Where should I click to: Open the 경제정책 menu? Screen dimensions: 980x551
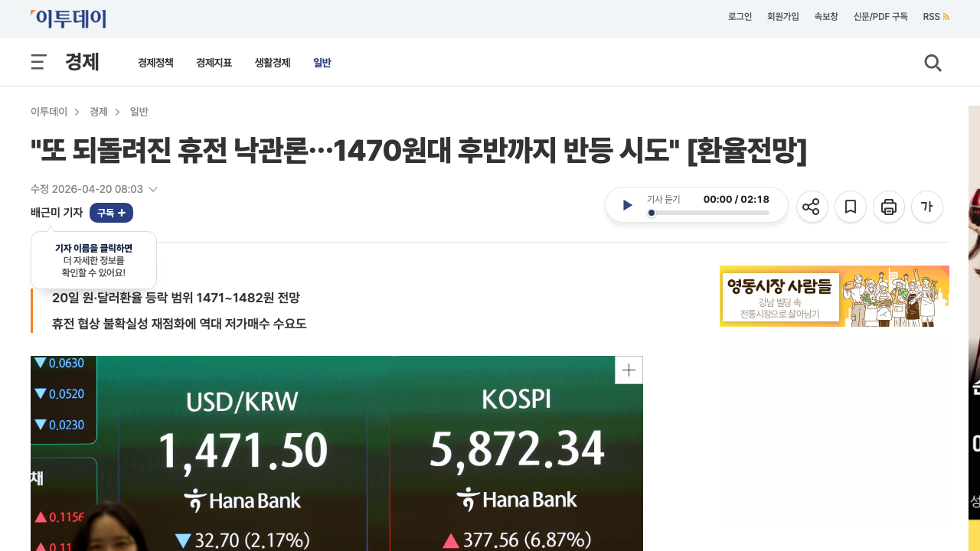click(x=155, y=63)
